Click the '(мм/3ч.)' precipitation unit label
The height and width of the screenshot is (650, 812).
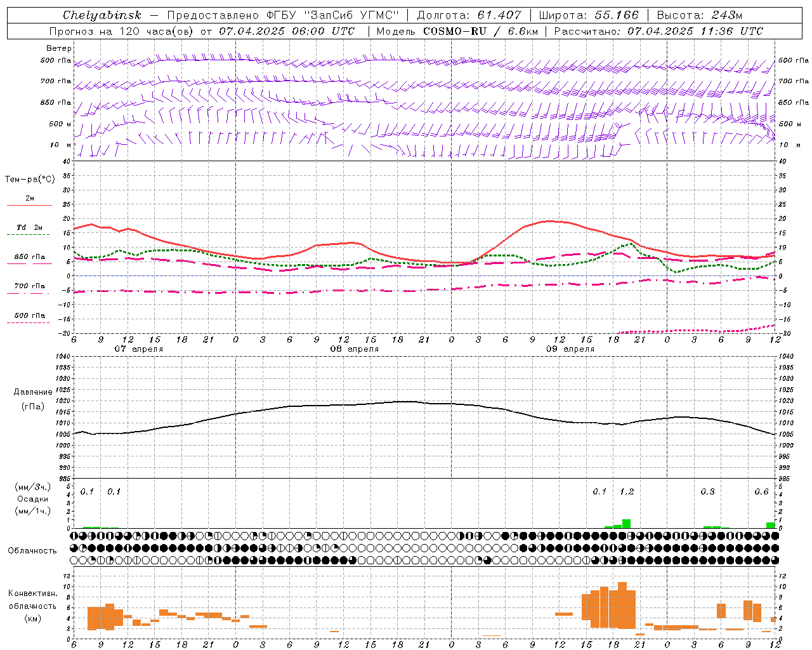coord(32,487)
